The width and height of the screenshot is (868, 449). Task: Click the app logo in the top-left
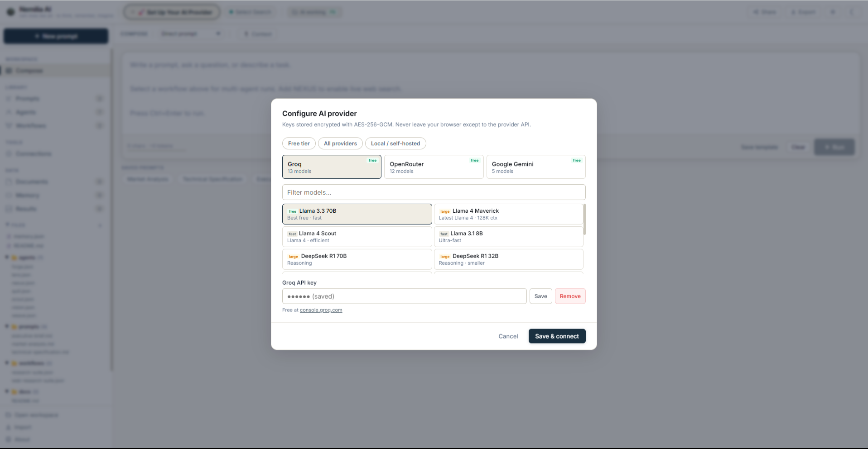click(11, 12)
